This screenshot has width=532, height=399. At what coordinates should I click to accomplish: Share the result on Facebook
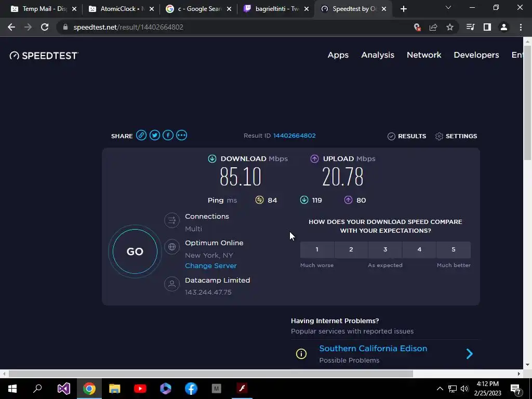(168, 136)
